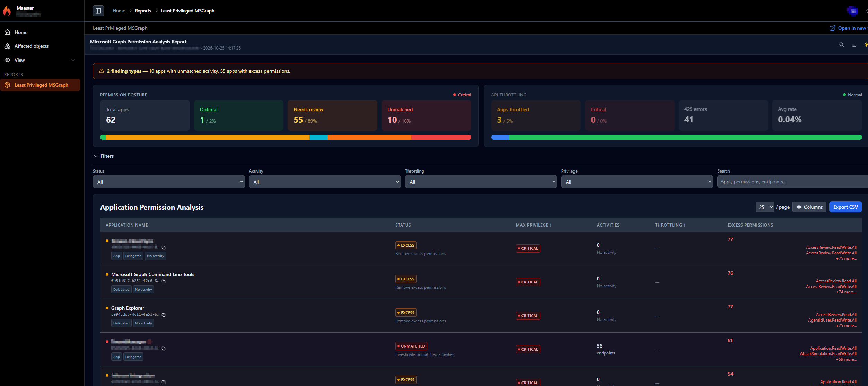Click the permission posture progress bar
Image resolution: width=868 pixels, height=386 pixels.
(286, 137)
